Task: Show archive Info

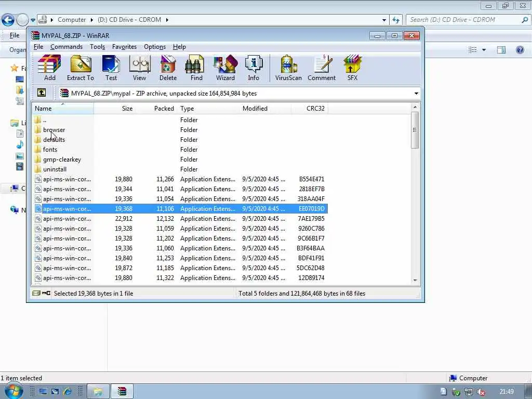Action: (254, 68)
